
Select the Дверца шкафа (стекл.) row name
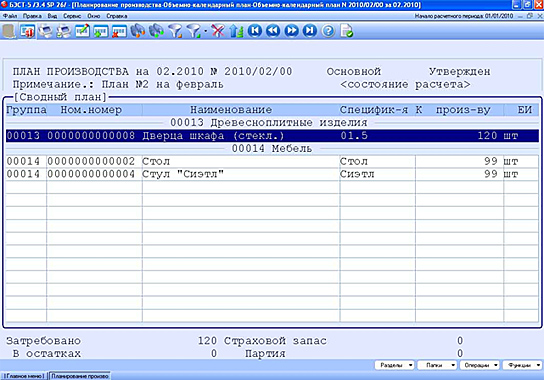213,136
